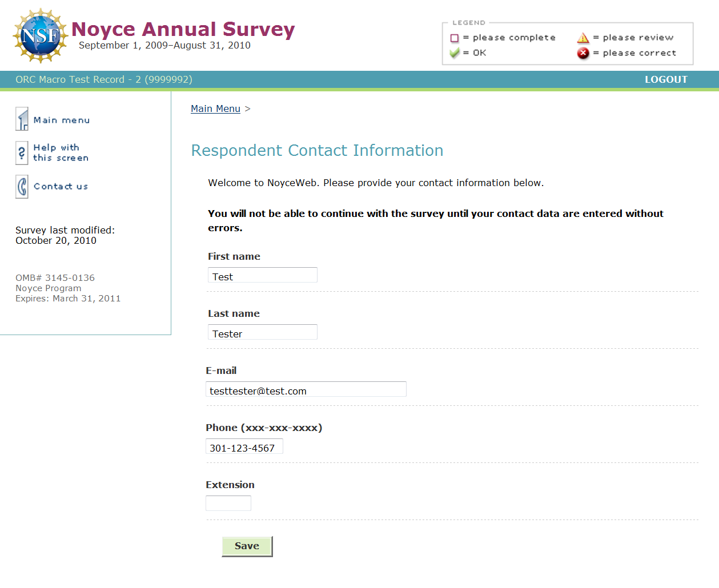This screenshot has height=588, width=719.
Task: Click the green OK checkmark legend icon
Action: pos(455,53)
